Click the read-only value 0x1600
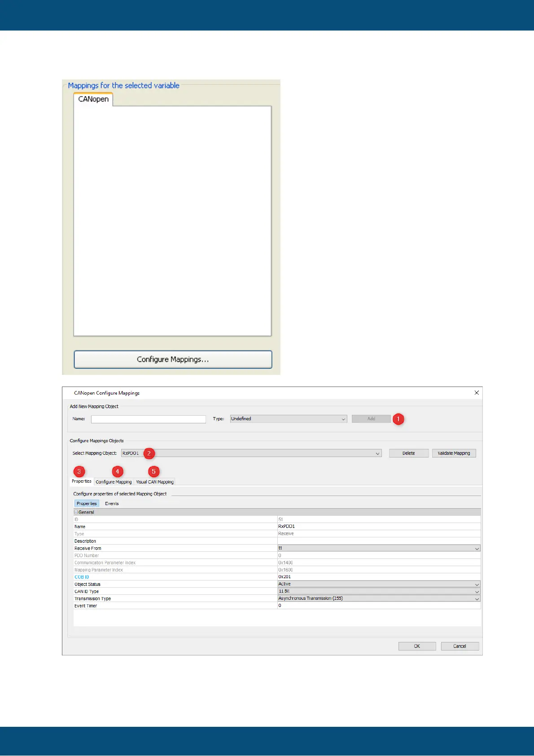The width and height of the screenshot is (534, 756). pyautogui.click(x=285, y=570)
